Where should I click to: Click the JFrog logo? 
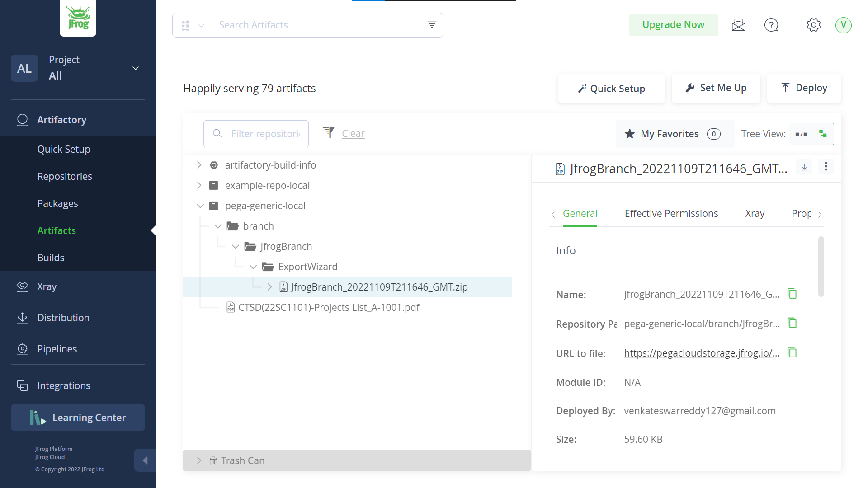78,18
